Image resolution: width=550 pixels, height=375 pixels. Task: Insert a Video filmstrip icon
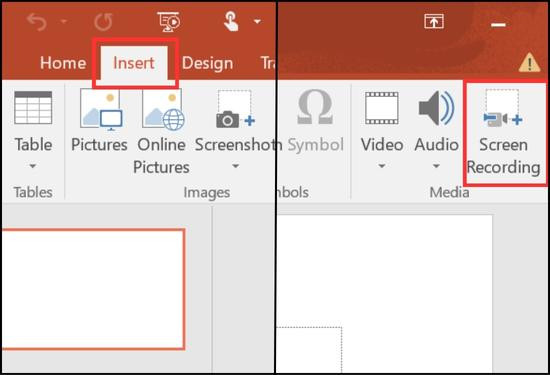[x=382, y=108]
